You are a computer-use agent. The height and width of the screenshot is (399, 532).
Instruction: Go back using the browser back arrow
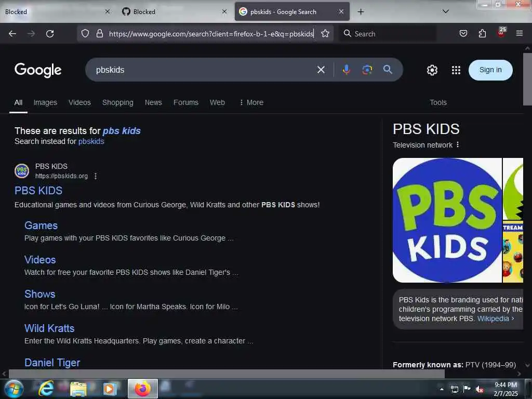[12, 34]
